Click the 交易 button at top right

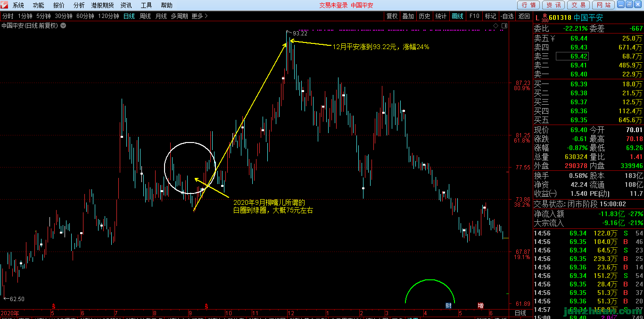578,5
